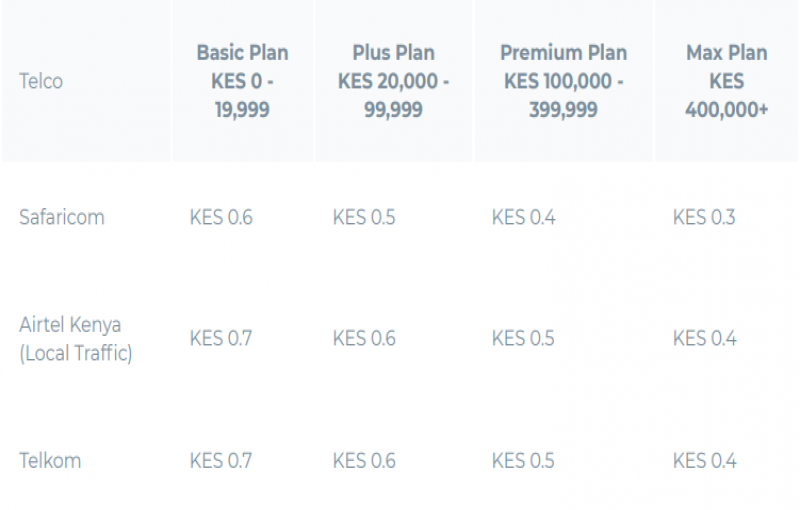The height and width of the screenshot is (510, 800).
Task: Click Airtel Kenya Basic Plan rate KES 0.7
Action: pos(221,339)
